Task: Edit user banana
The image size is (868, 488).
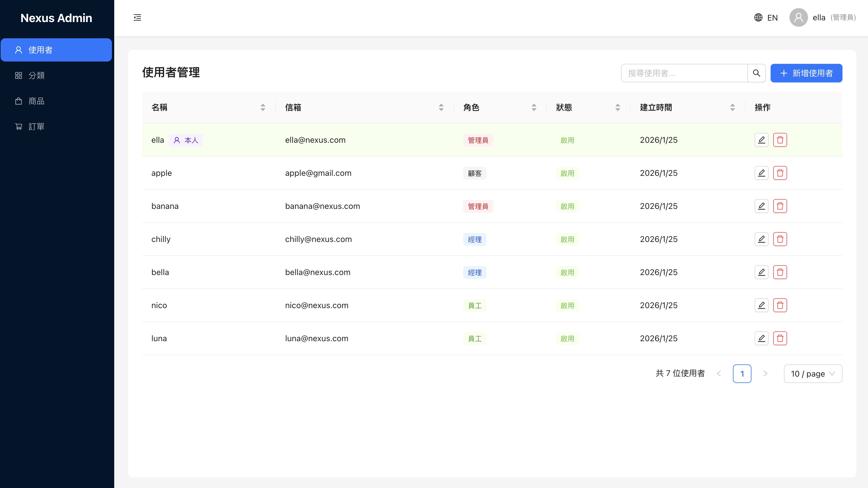Action: pyautogui.click(x=761, y=206)
